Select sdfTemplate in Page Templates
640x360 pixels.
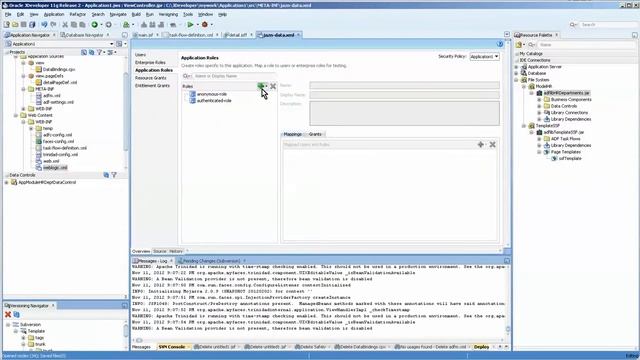tap(570, 158)
